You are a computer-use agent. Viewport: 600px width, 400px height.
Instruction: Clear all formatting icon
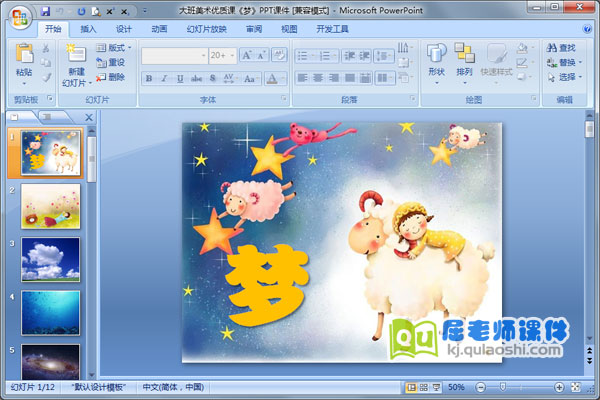click(279, 55)
